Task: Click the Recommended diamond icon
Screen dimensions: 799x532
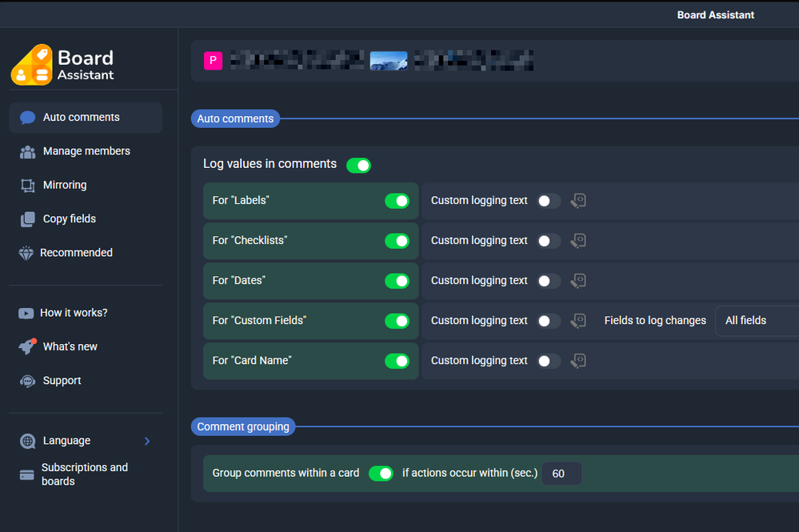Action: coord(26,254)
